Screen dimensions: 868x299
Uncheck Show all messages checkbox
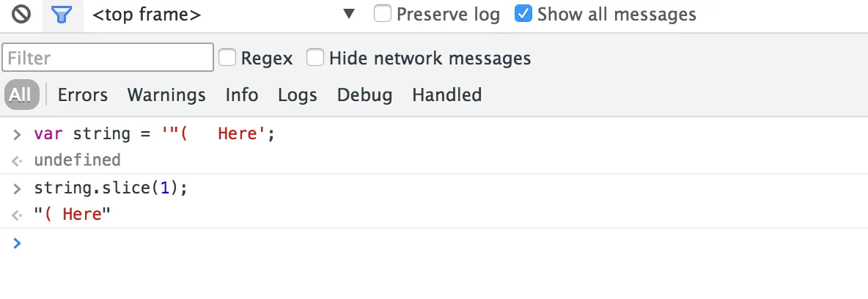pos(523,14)
